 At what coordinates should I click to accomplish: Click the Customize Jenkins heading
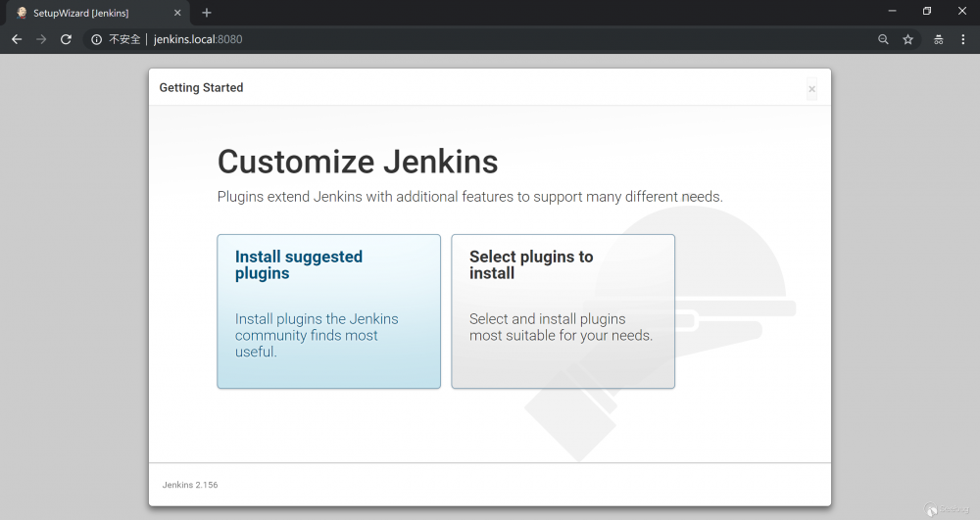(x=358, y=162)
